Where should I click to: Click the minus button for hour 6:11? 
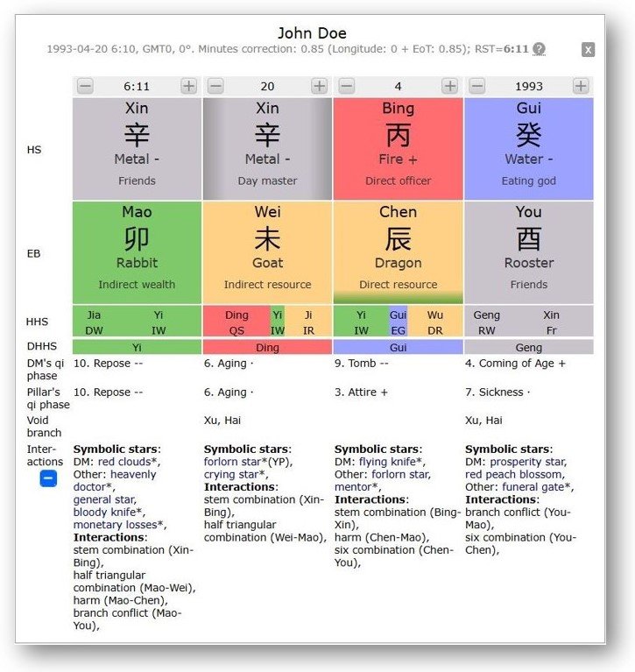pyautogui.click(x=85, y=86)
